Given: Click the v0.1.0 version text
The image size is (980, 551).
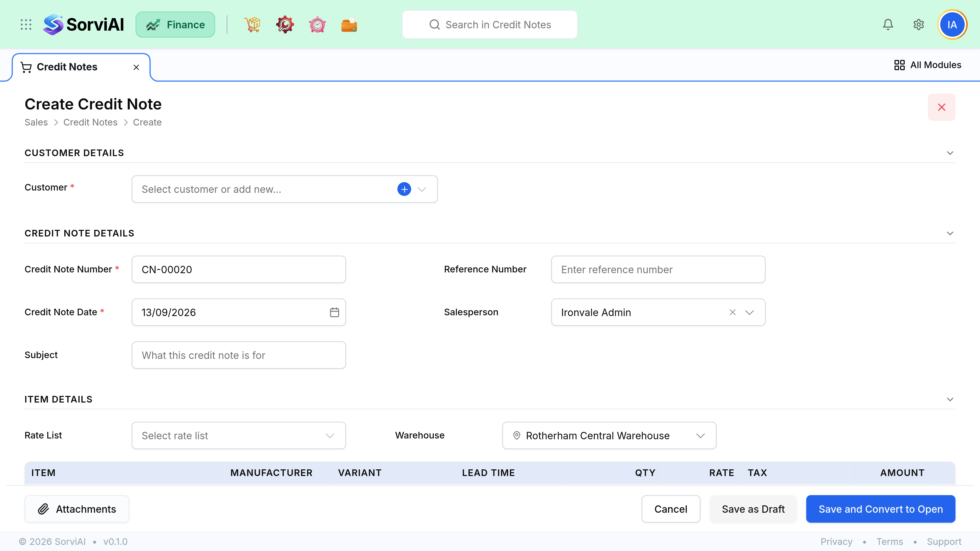Looking at the screenshot, I should pos(115,542).
